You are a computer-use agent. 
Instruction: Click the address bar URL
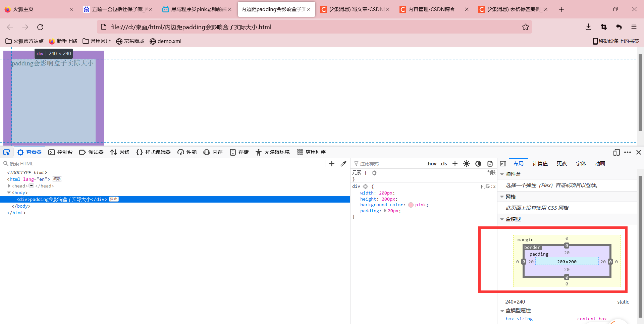[191, 27]
